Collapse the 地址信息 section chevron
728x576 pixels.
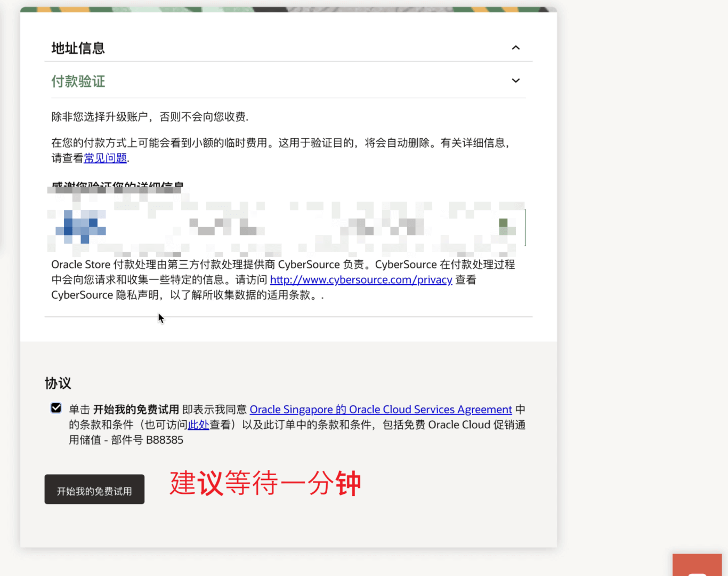coord(515,48)
